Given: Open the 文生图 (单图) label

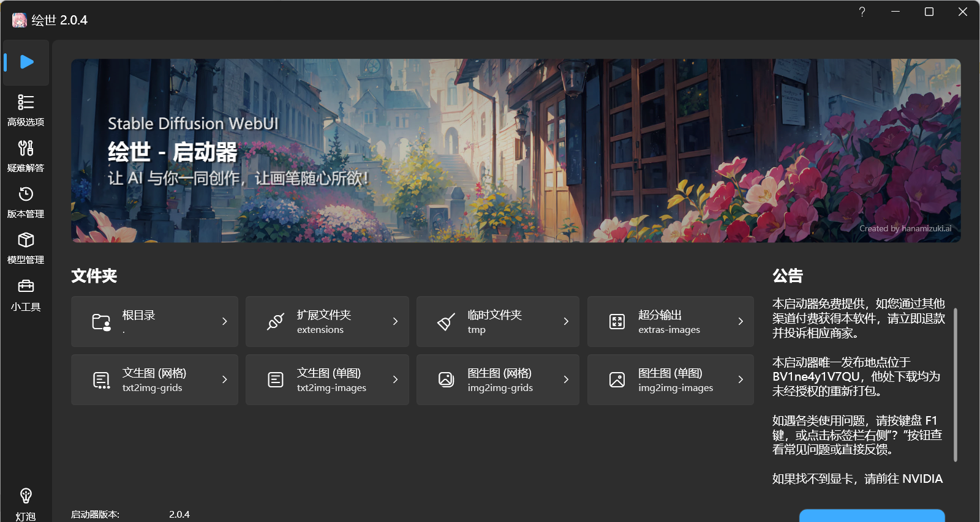Looking at the screenshot, I should click(329, 373).
